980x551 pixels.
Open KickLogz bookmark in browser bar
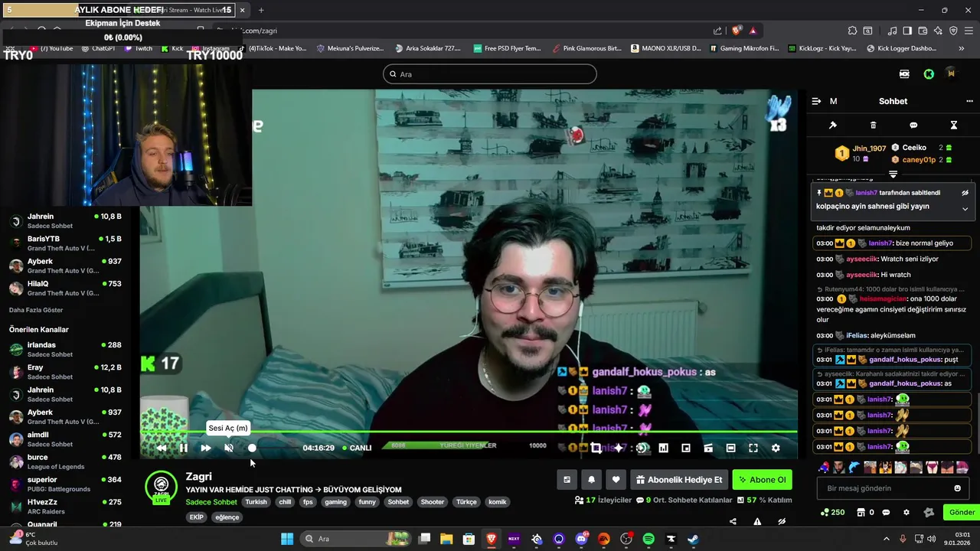coord(822,48)
